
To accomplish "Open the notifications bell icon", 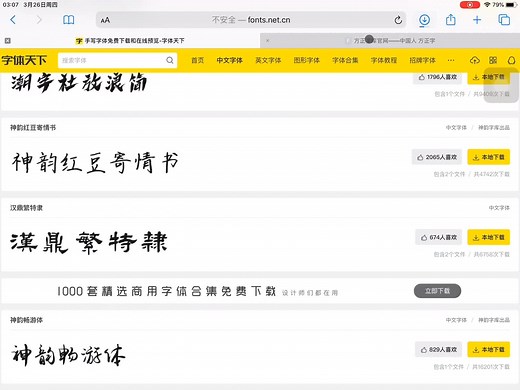I will pyautogui.click(x=511, y=60).
